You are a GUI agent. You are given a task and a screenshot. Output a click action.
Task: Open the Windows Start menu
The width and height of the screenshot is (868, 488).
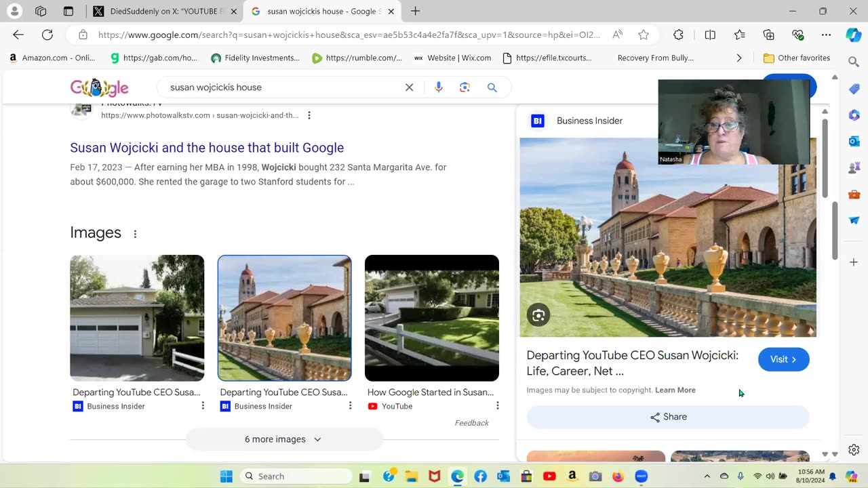[226, 476]
